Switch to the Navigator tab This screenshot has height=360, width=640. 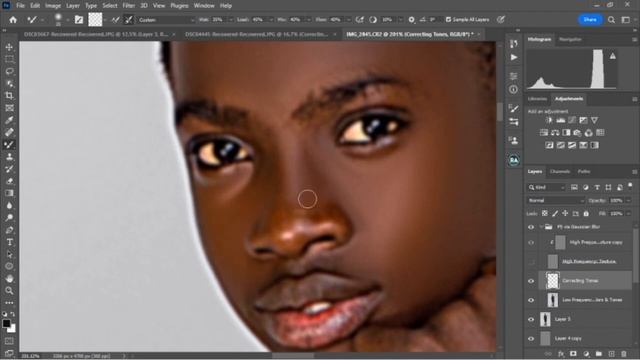[570, 40]
